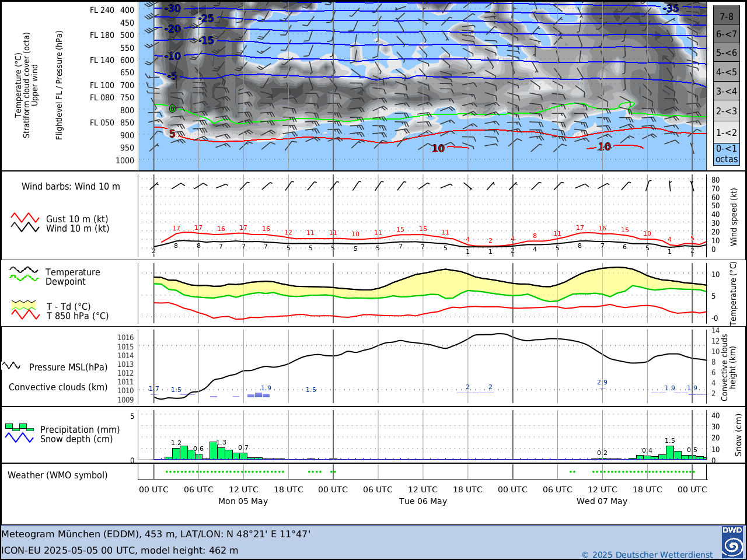Click the 1.2 precipitation value
Viewport: 747px width, 560px height.
coord(176,443)
